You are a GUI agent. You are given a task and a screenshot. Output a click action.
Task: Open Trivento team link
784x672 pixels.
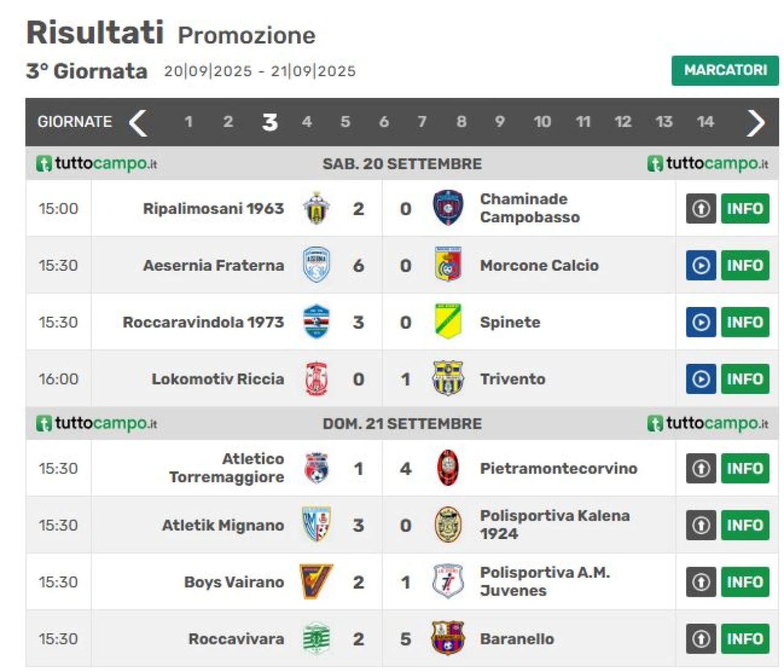coord(512,379)
